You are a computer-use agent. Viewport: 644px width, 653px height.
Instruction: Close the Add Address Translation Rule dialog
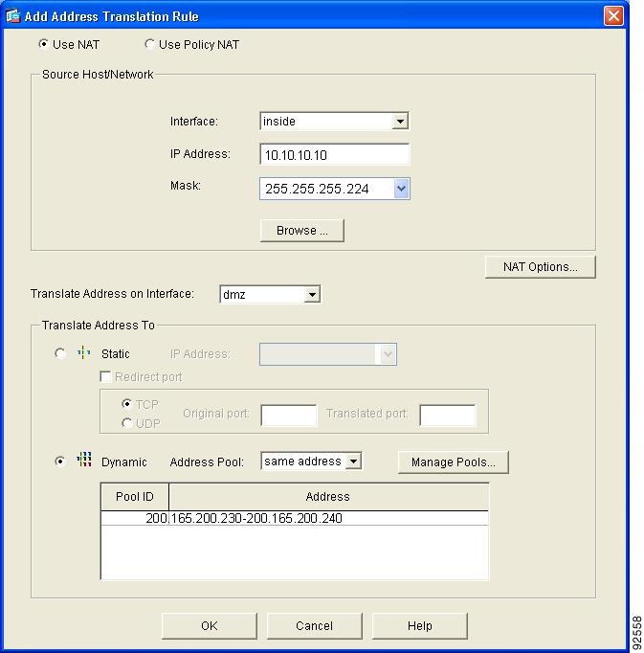613,16
